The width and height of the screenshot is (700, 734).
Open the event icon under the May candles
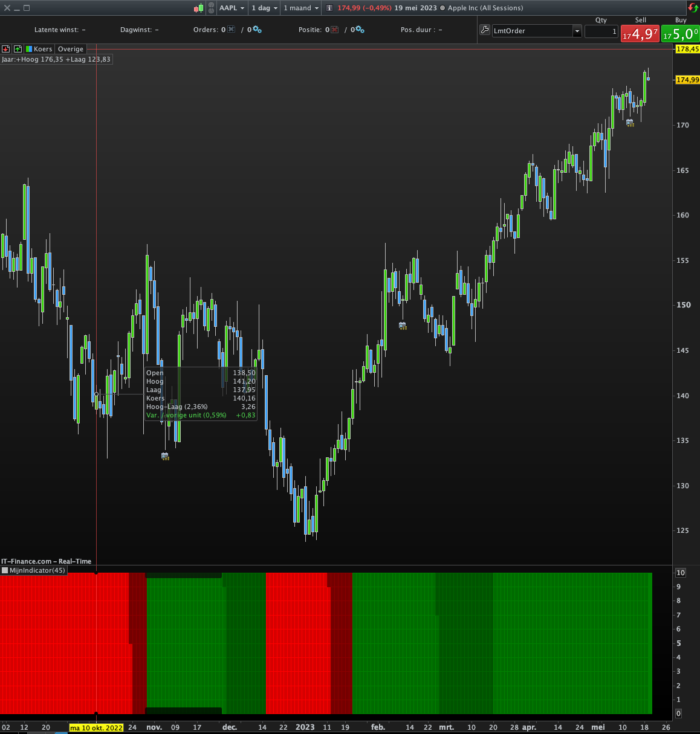pyautogui.click(x=630, y=123)
